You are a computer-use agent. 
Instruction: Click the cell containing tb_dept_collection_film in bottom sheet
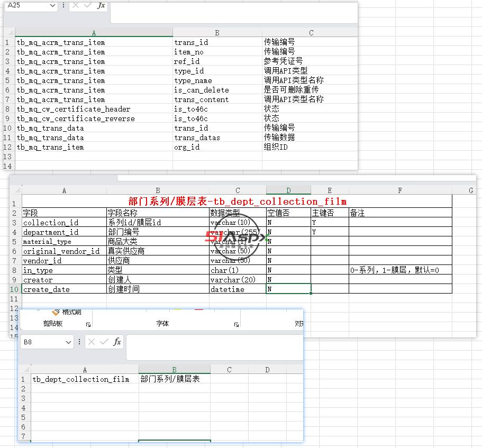click(85, 379)
